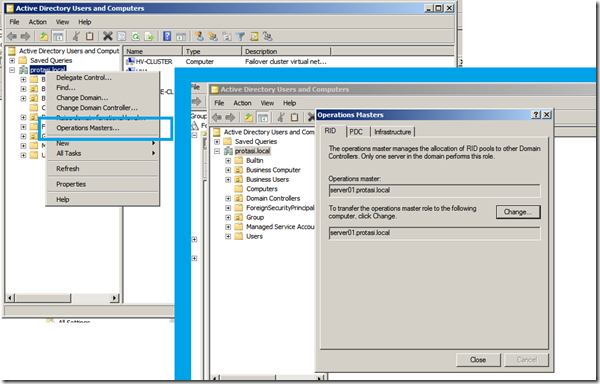Toggle console tree icon in right window toolbar
The width and height of the screenshot is (600, 384).
pyautogui.click(x=263, y=117)
